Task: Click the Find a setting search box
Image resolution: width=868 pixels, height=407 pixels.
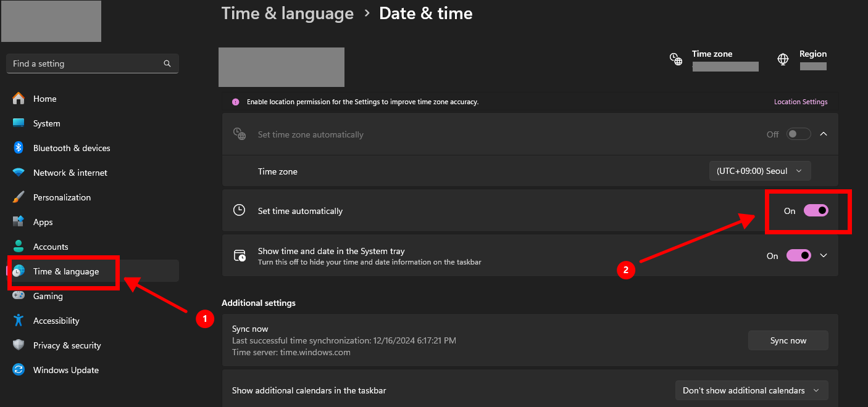Action: (86, 64)
